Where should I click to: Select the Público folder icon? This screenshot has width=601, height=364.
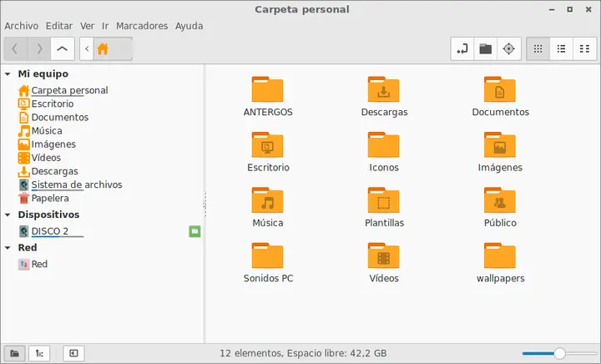500,200
